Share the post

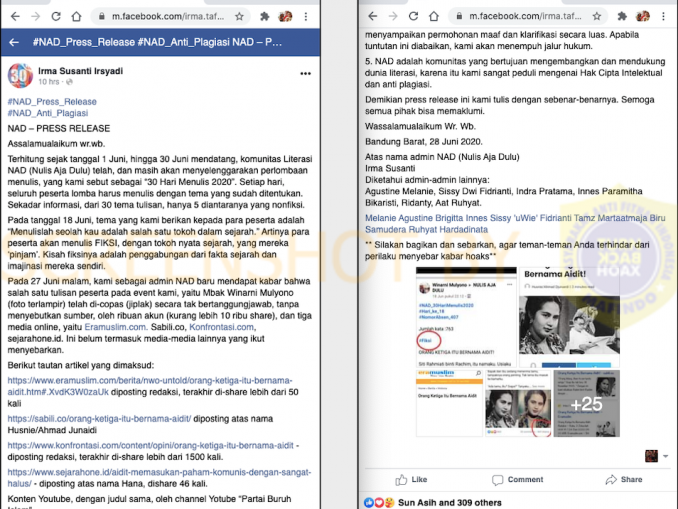click(624, 480)
